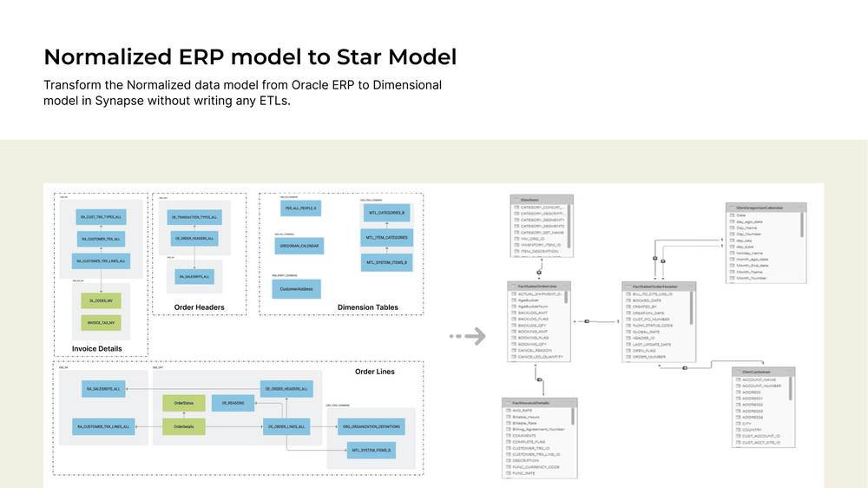Click the 'Dimension Tables' group label
The width and height of the screenshot is (868, 488).
(367, 307)
